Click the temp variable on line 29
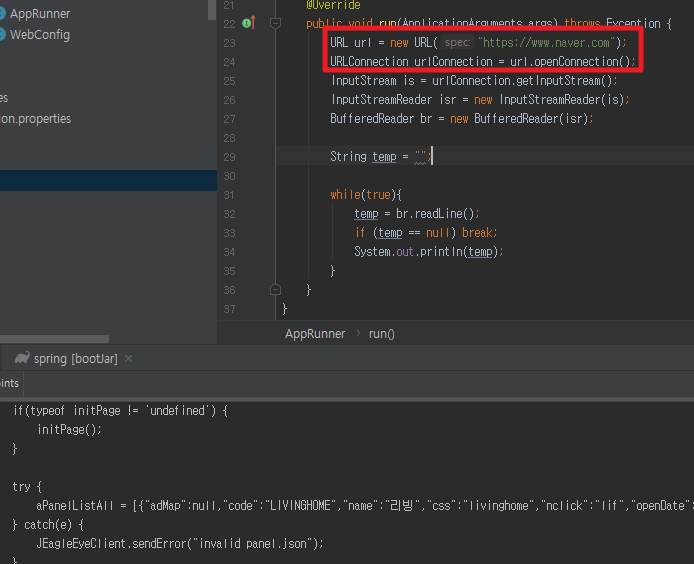The image size is (694, 564). [384, 157]
